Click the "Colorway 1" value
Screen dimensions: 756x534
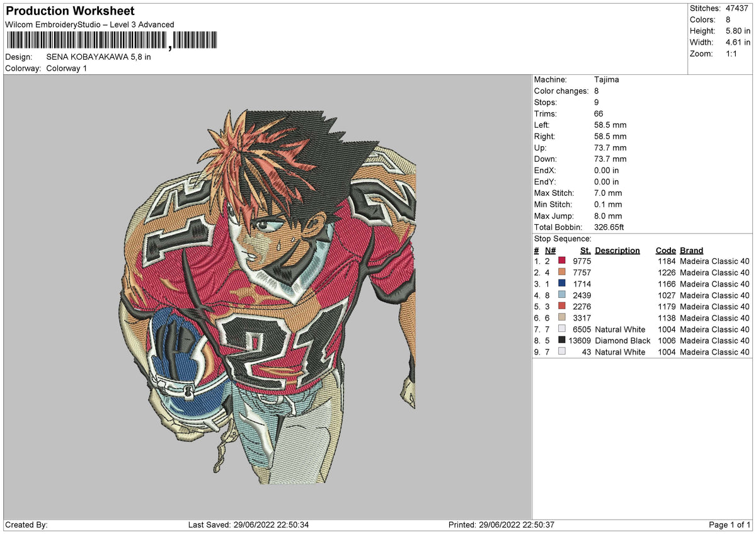(66, 68)
